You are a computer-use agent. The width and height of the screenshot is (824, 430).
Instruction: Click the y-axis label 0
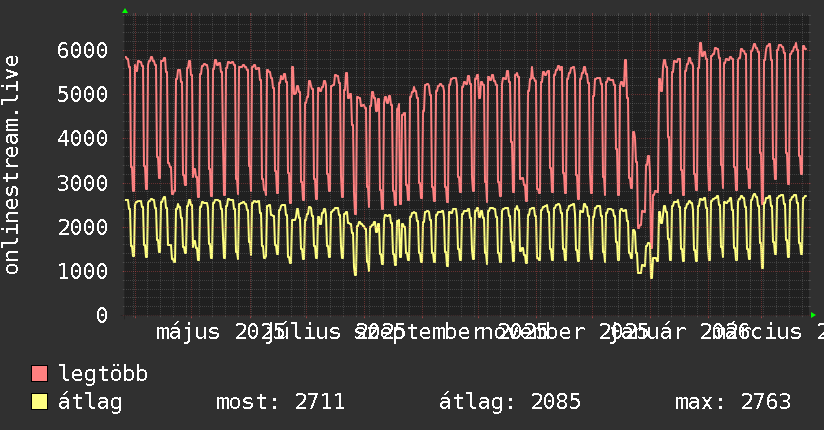pos(102,315)
